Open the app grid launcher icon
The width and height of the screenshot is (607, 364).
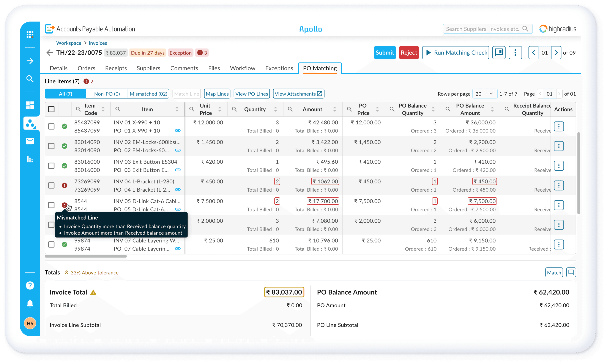pos(30,34)
